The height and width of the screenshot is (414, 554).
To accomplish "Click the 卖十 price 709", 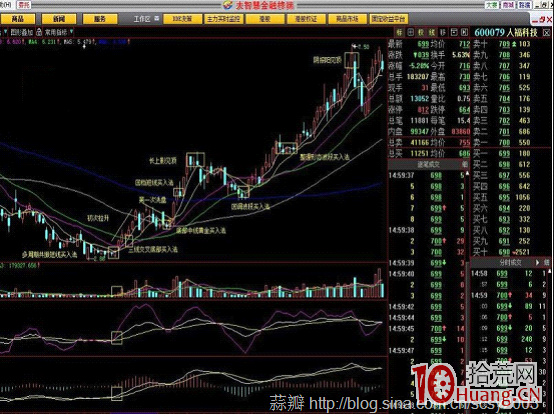I will (x=504, y=44).
